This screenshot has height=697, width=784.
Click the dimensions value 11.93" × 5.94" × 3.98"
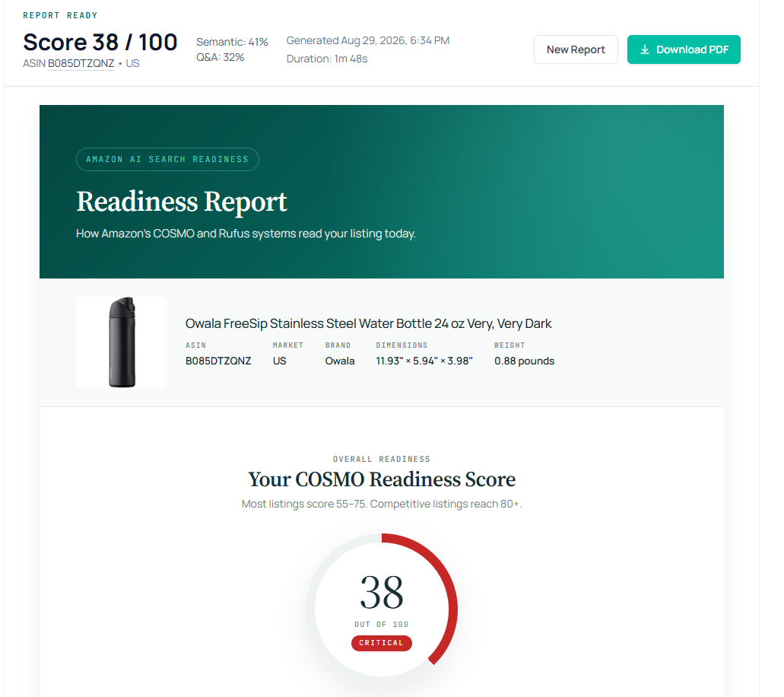[424, 361]
